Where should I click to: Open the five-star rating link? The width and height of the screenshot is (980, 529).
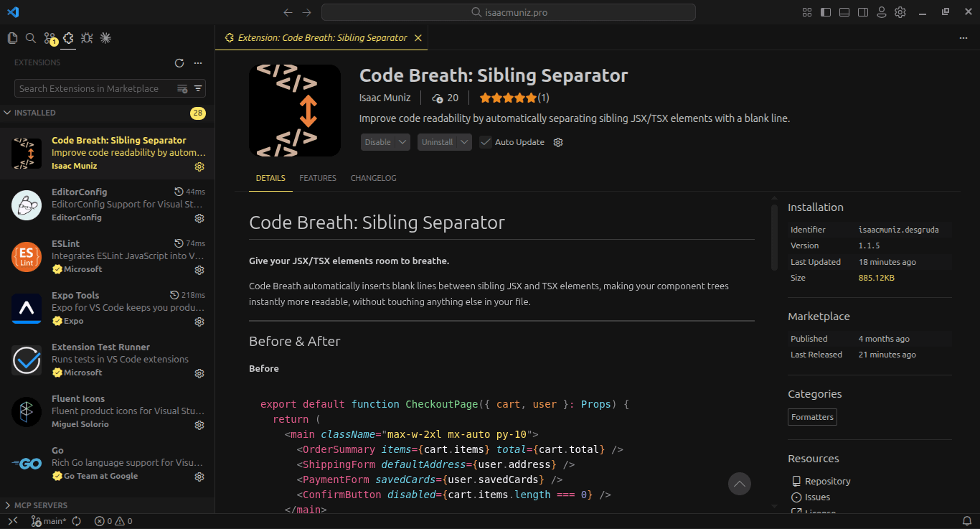(514, 98)
